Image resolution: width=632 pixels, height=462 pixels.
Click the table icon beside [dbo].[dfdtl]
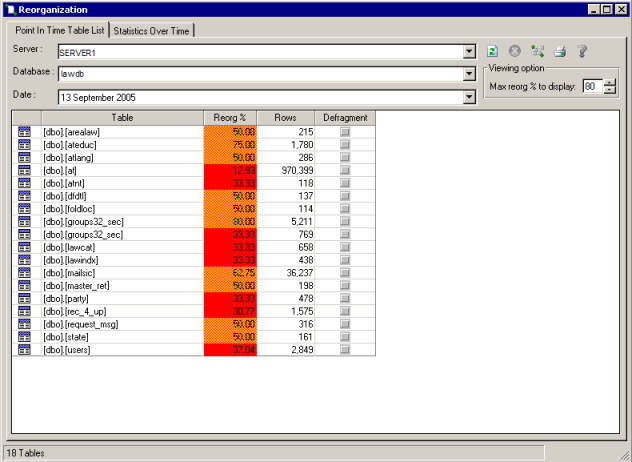coord(24,196)
